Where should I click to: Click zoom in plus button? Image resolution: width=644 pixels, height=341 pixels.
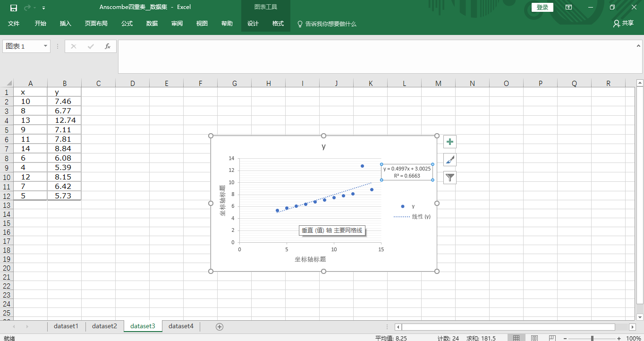[619, 338]
